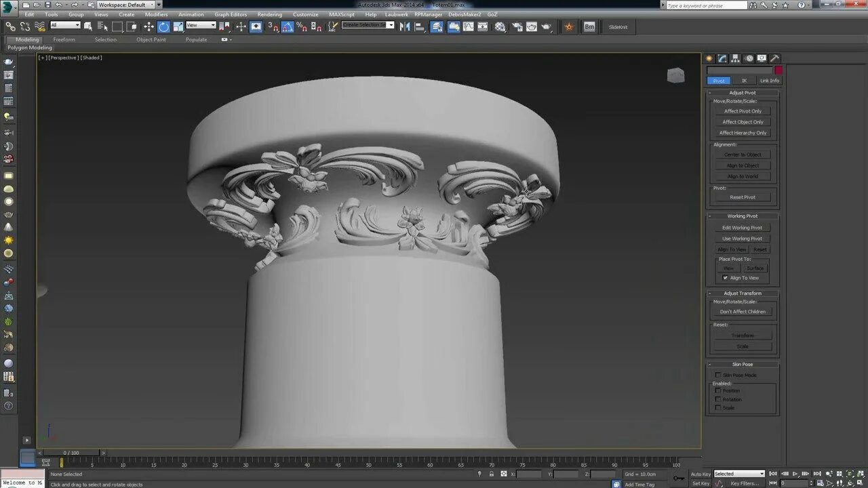868x488 pixels.
Task: Enable Skin Pose Mode checkbox
Action: pyautogui.click(x=718, y=375)
